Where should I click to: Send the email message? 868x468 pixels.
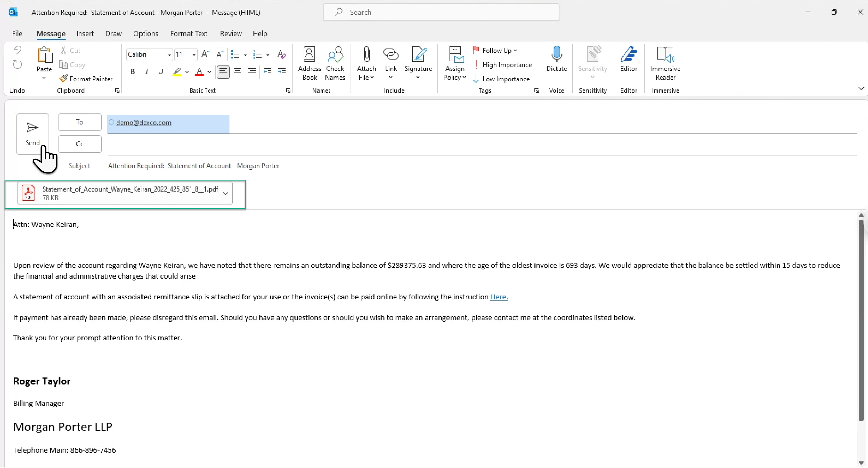[33, 134]
